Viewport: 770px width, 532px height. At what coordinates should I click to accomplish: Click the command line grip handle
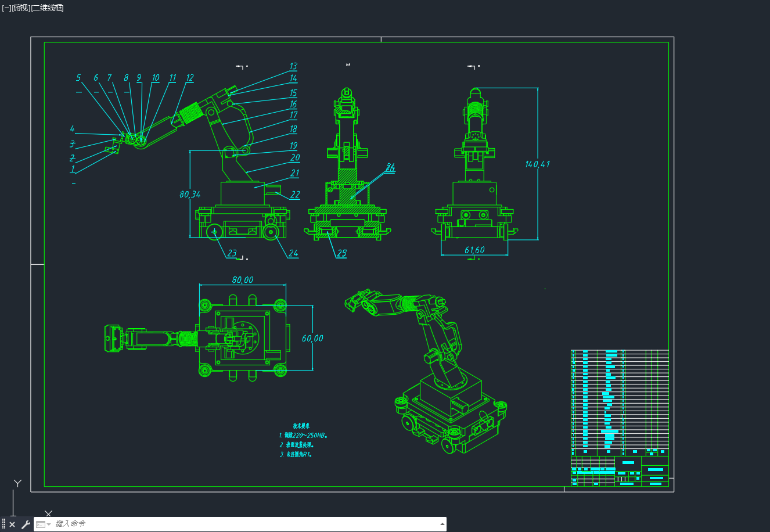3,524
